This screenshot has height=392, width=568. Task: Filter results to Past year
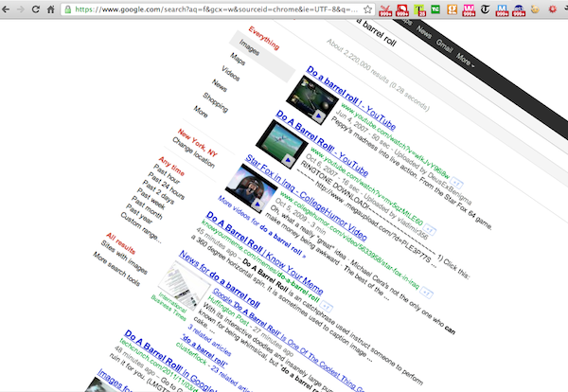[139, 214]
